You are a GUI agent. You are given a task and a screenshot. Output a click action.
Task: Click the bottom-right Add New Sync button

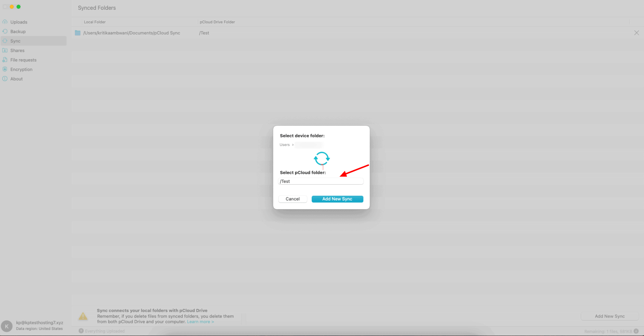(609, 316)
